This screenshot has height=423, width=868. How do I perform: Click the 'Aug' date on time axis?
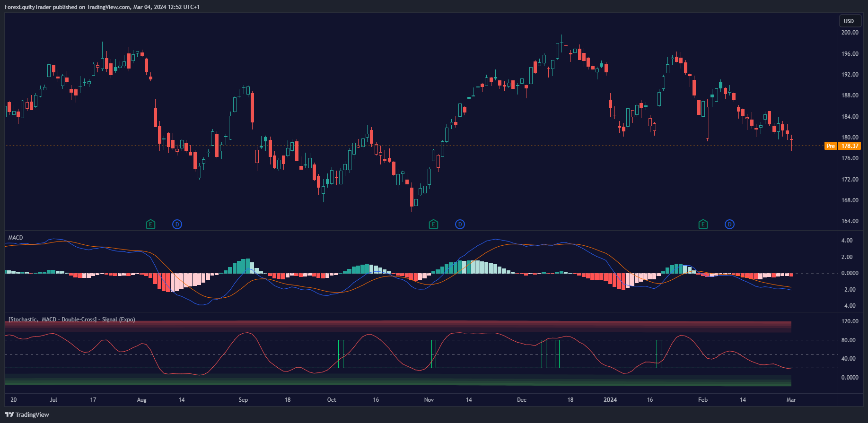pos(142,400)
